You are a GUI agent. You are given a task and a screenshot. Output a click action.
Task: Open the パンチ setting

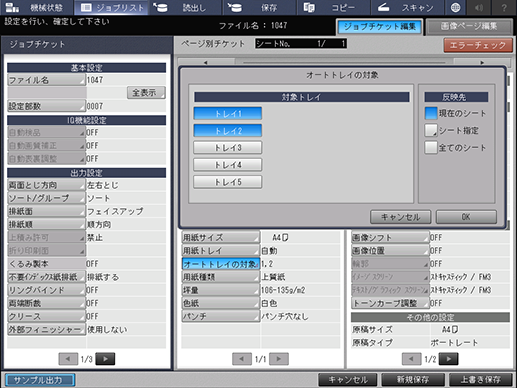(x=221, y=316)
